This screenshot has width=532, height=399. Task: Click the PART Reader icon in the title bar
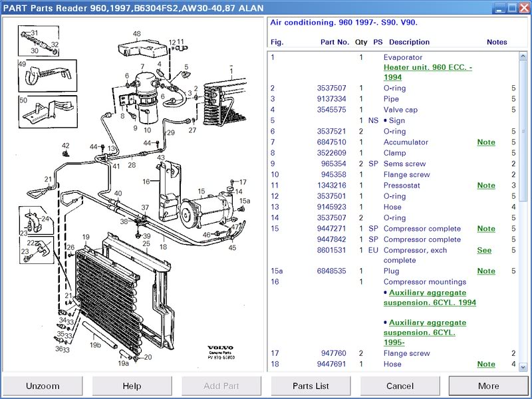click(x=7, y=7)
